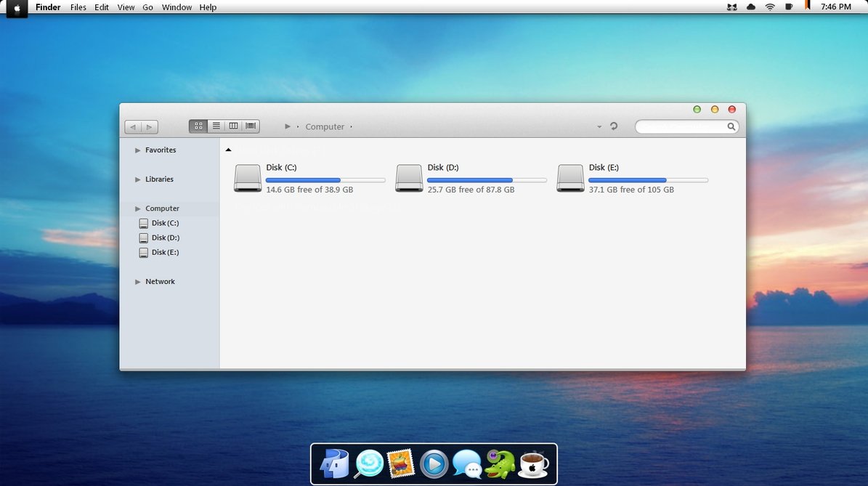Switch to icon grid view

[x=198, y=126]
